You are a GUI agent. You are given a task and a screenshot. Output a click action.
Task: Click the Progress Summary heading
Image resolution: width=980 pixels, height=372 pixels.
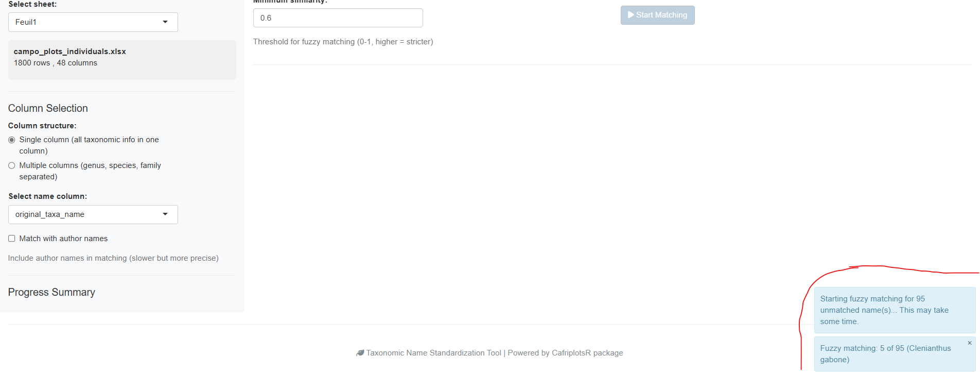(51, 292)
